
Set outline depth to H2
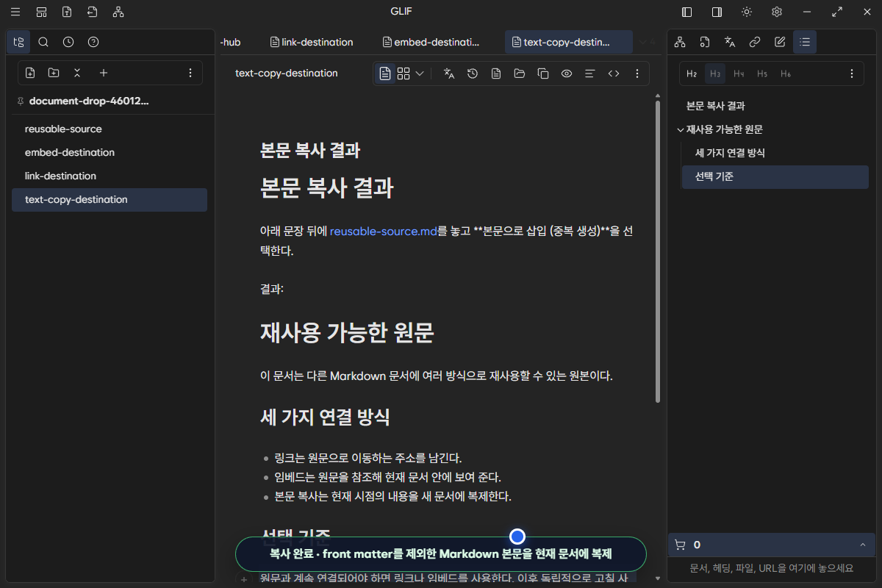tap(692, 73)
